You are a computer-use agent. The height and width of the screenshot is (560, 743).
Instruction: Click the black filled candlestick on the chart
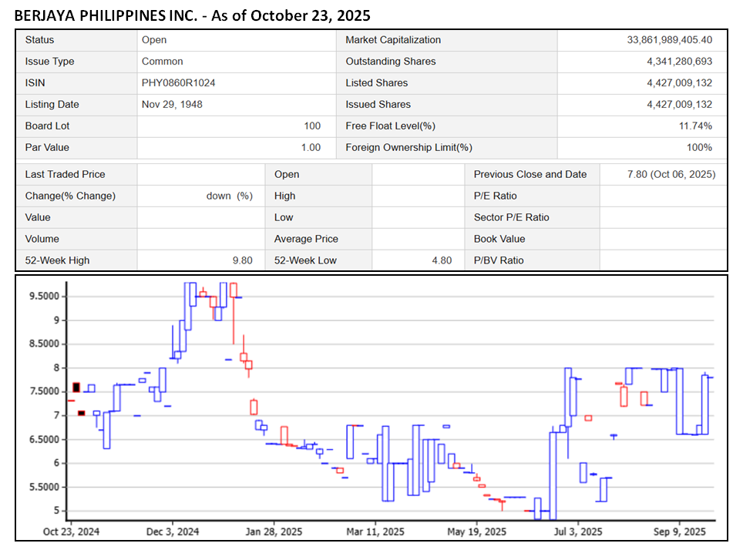[x=76, y=387]
